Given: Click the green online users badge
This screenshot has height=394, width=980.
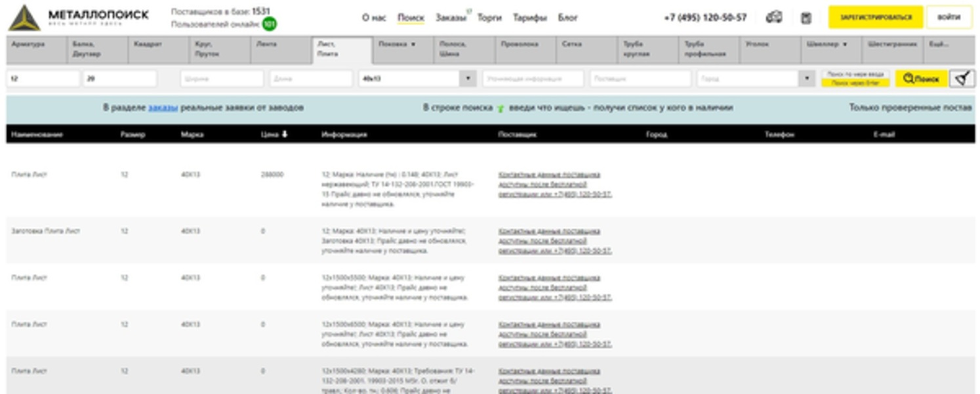Looking at the screenshot, I should [269, 24].
